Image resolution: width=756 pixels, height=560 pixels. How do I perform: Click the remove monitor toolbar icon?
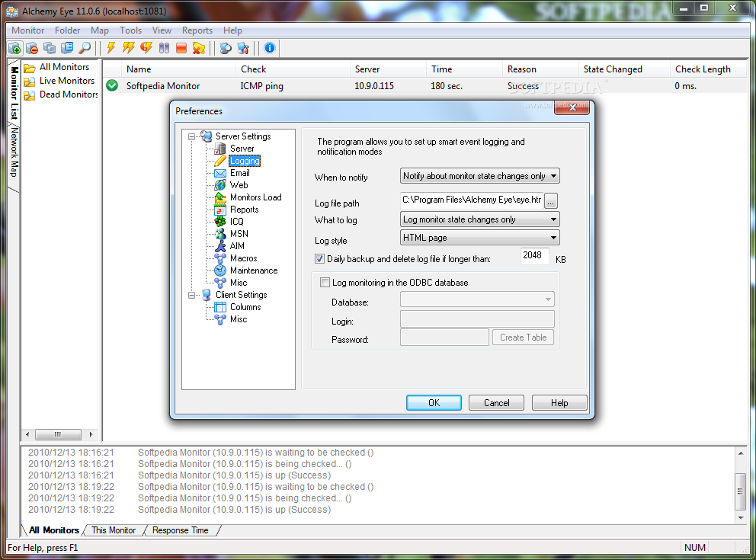click(32, 48)
